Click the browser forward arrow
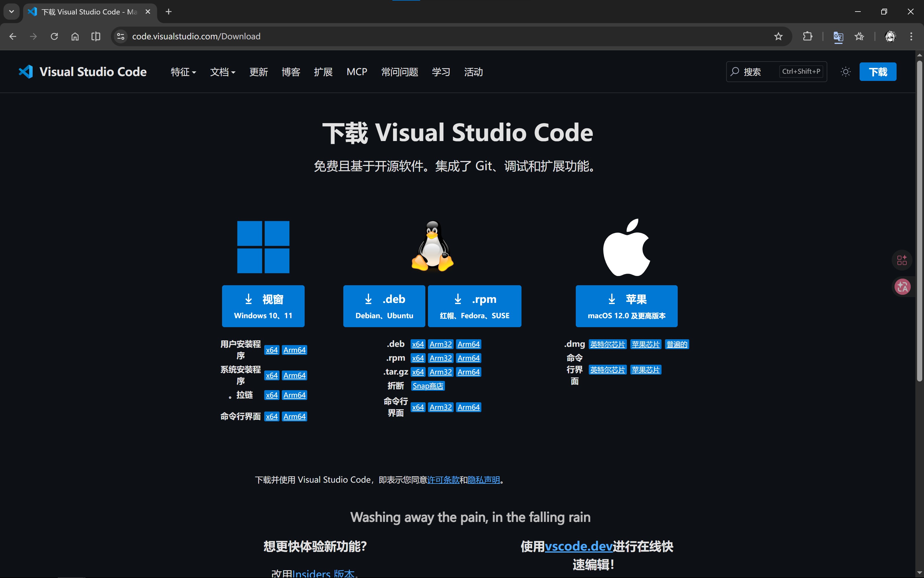Viewport: 924px width, 578px height. pos(33,36)
